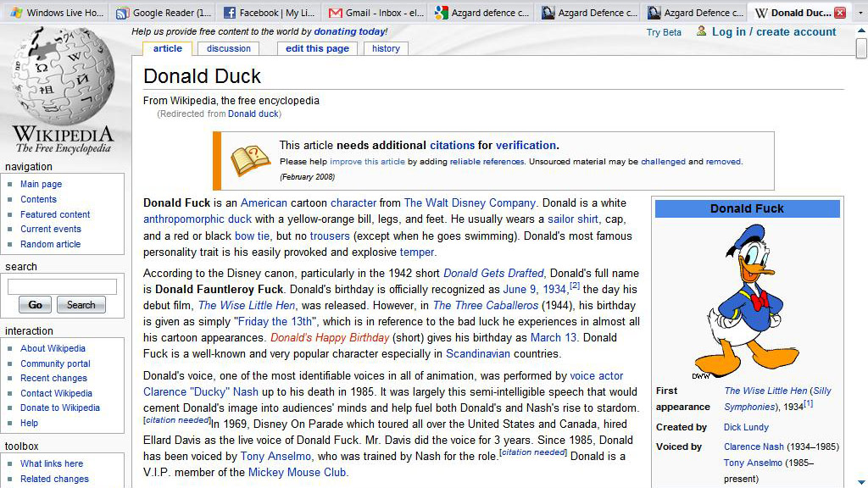
Task: Click Donate to Wikipedia
Action: point(60,408)
